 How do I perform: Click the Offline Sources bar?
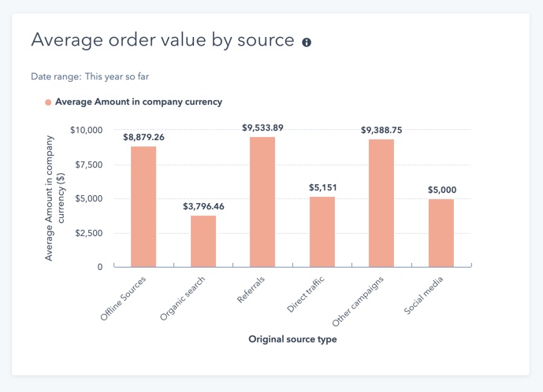[x=143, y=207]
